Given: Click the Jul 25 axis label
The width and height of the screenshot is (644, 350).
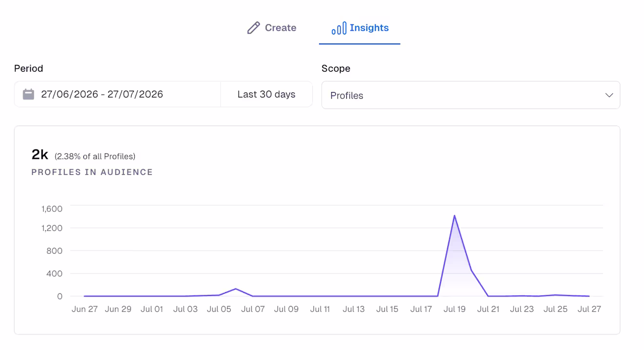Looking at the screenshot, I should [556, 309].
